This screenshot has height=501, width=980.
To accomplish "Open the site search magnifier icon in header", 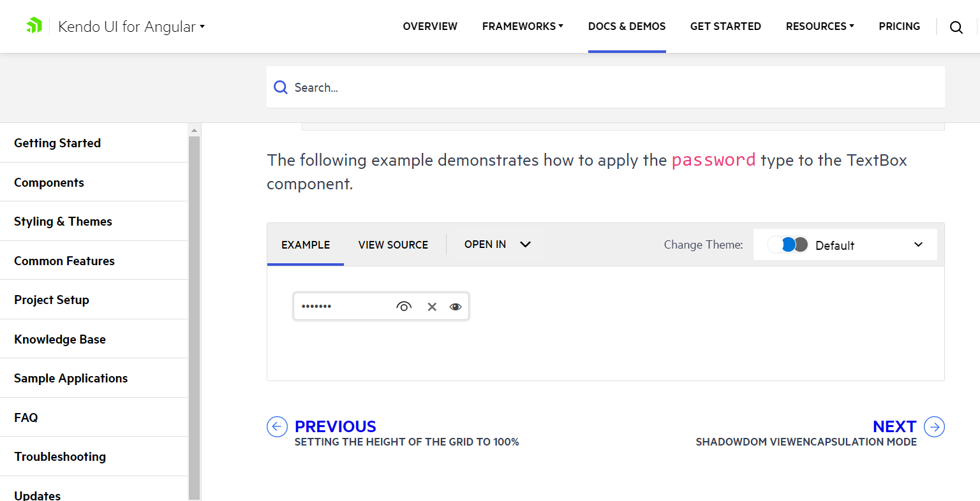I will click(x=956, y=27).
